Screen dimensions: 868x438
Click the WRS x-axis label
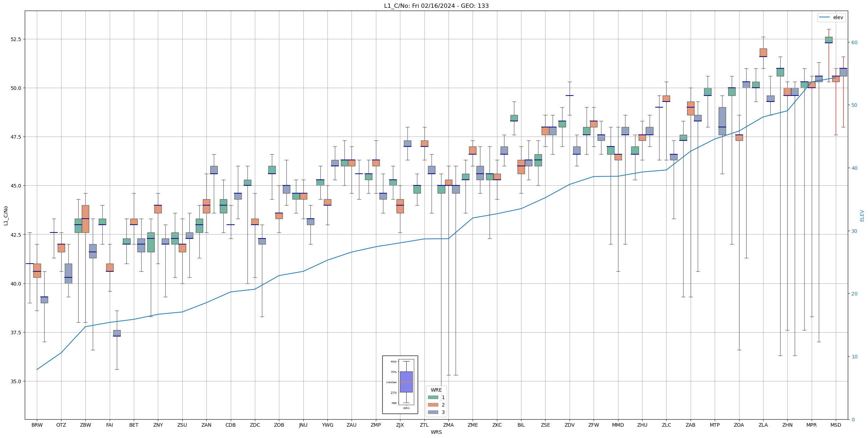[x=436, y=432]
